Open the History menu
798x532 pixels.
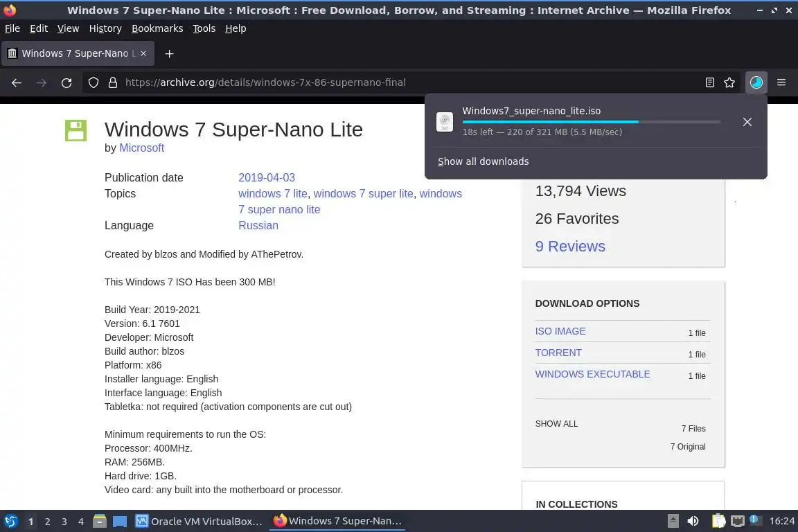tap(105, 28)
